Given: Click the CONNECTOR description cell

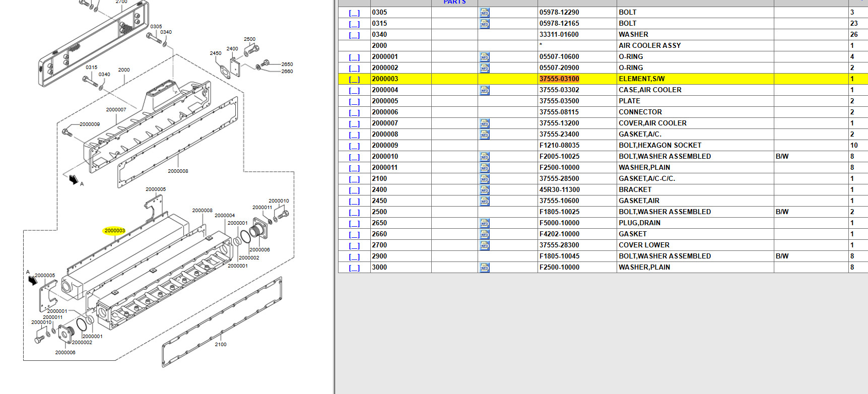Looking at the screenshot, I should pyautogui.click(x=695, y=112).
